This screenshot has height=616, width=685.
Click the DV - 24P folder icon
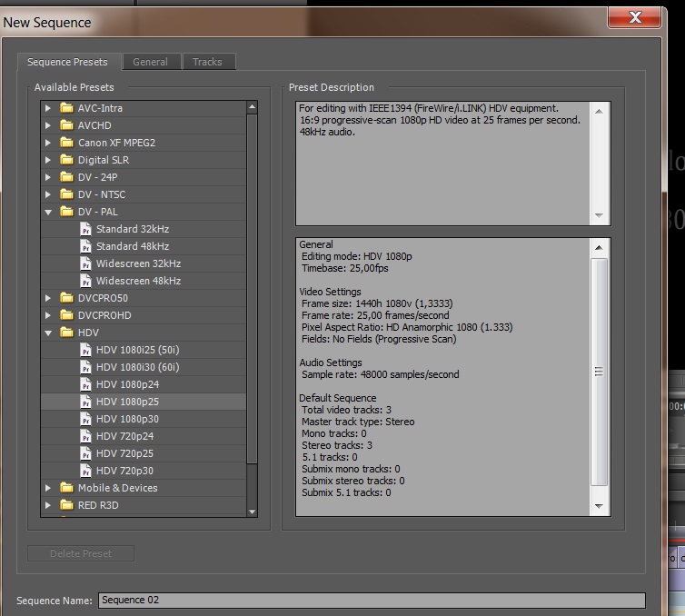(67, 176)
